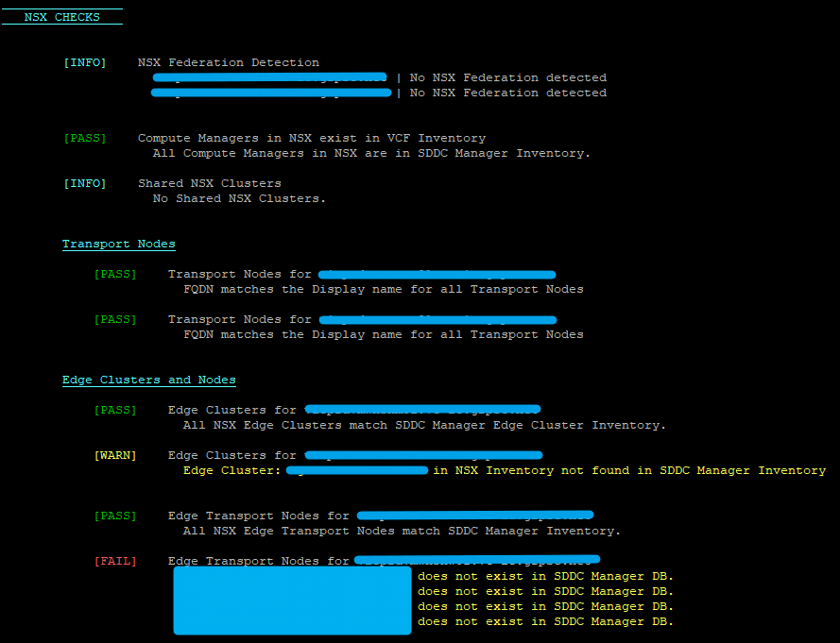Click "All NSX Edge Clusters match" result line
The width and height of the screenshot is (840, 643).
click(x=424, y=425)
